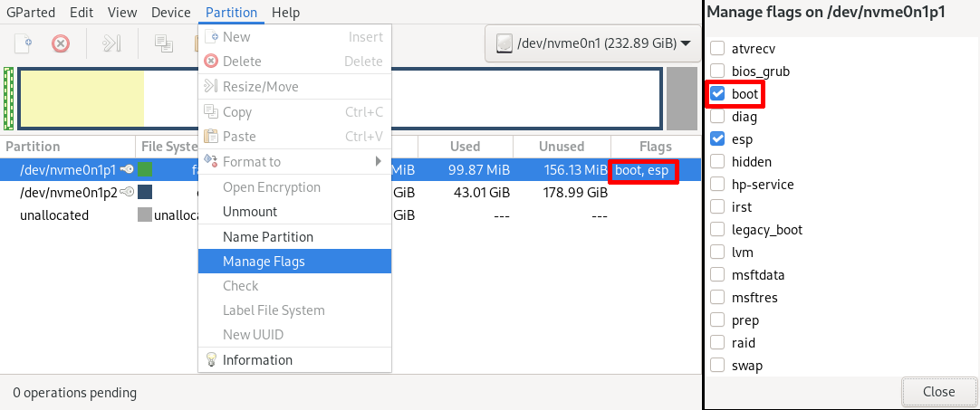
Task: Disable the esp flag checkbox
Action: coord(717,139)
